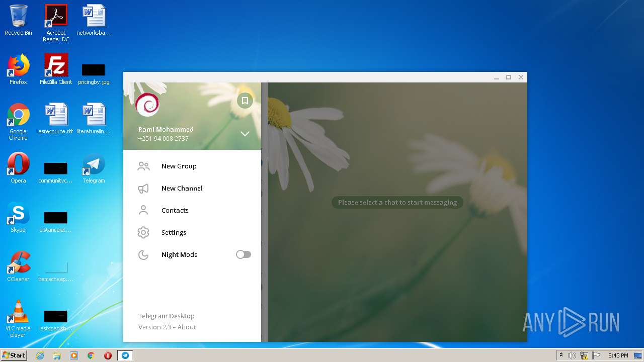The image size is (644, 362).
Task: Select Acrobat Reader DC desktop icon
Action: click(x=56, y=23)
